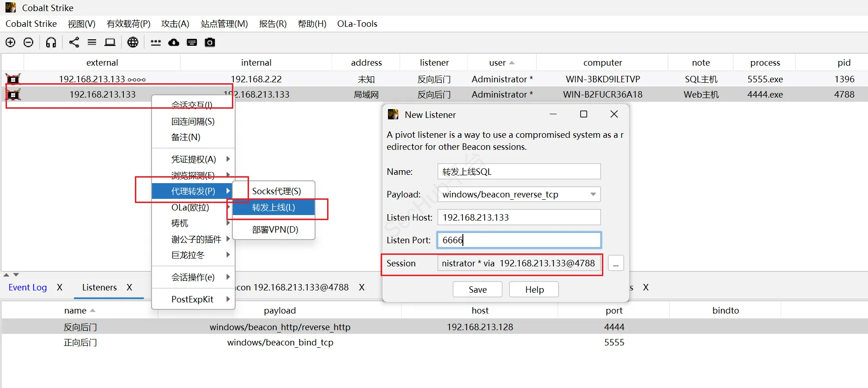This screenshot has width=868, height=388.
Task: Show screenshots via the camera icon
Action: click(x=210, y=43)
